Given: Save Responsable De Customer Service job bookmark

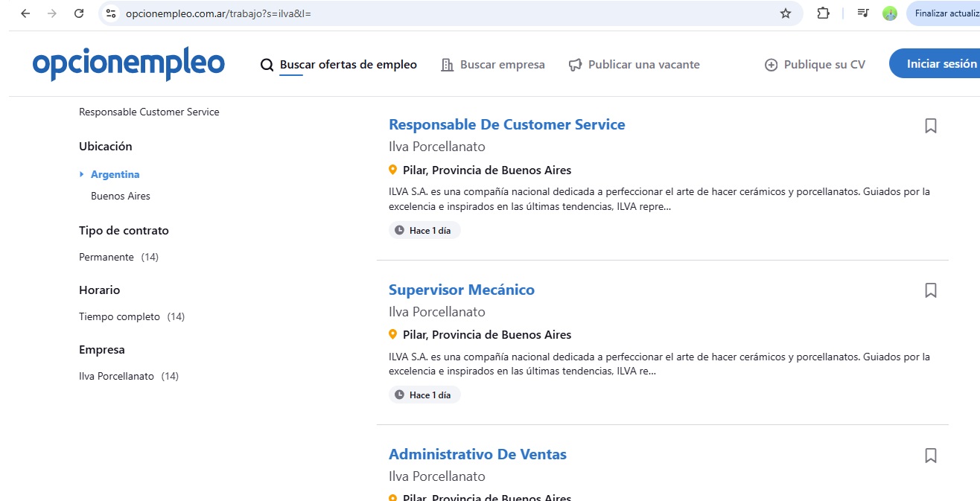Looking at the screenshot, I should (x=931, y=126).
